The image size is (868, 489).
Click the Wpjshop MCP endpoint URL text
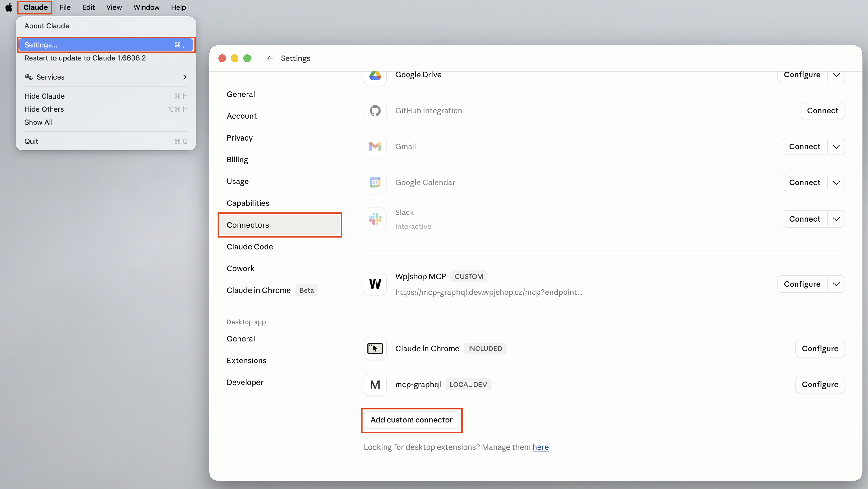click(489, 292)
